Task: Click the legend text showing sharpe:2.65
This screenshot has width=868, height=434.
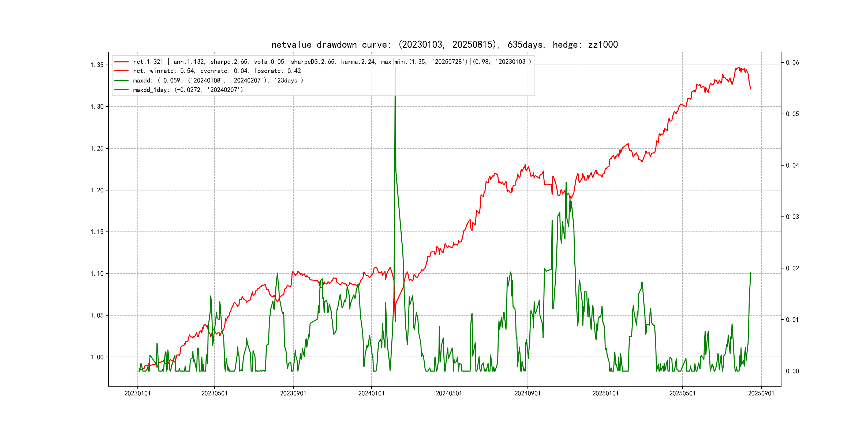Action: point(229,62)
